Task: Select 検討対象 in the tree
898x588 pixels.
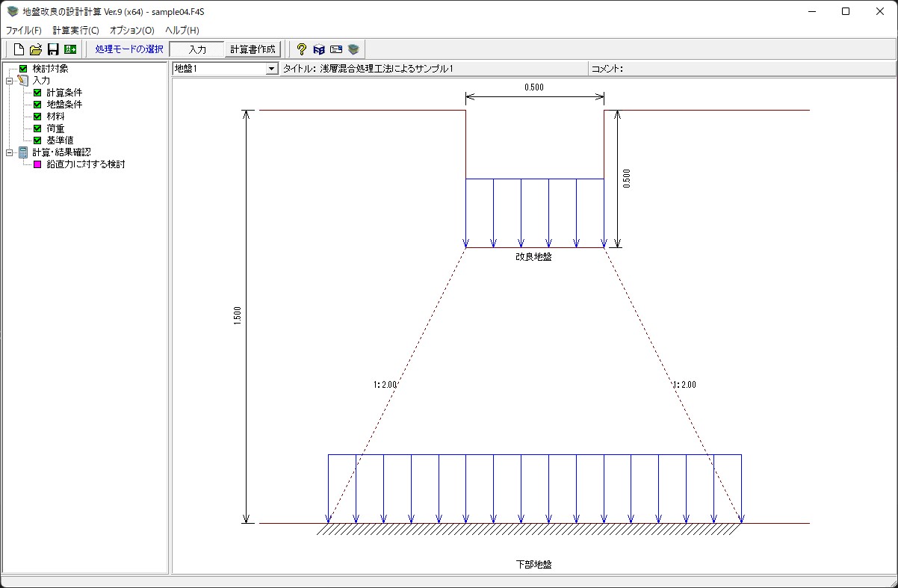Action: pyautogui.click(x=50, y=69)
